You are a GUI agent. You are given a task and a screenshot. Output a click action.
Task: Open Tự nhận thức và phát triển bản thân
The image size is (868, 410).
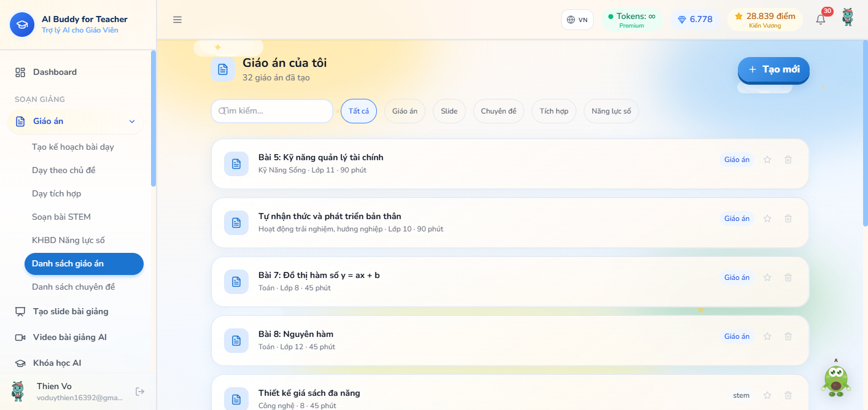click(510, 223)
